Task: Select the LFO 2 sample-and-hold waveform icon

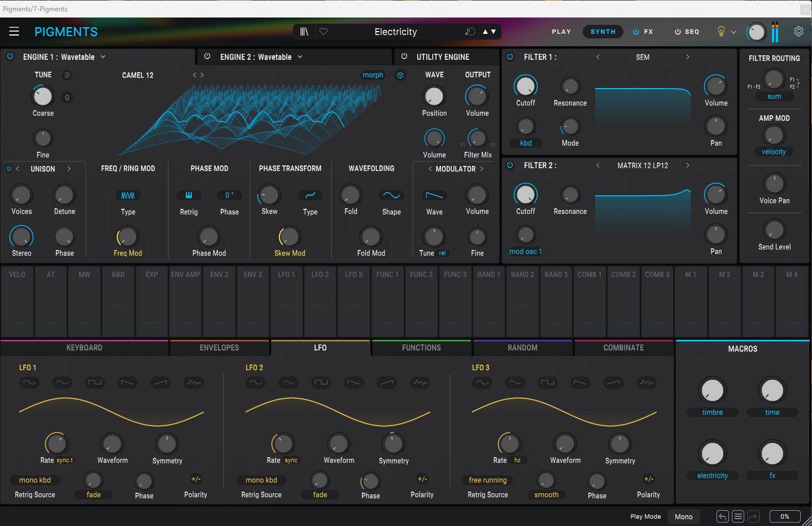Action: pos(420,383)
